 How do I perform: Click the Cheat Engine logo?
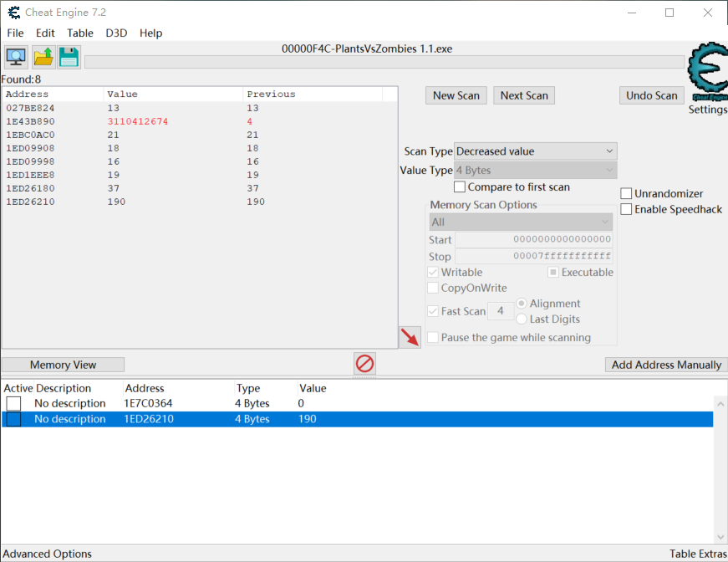point(708,70)
